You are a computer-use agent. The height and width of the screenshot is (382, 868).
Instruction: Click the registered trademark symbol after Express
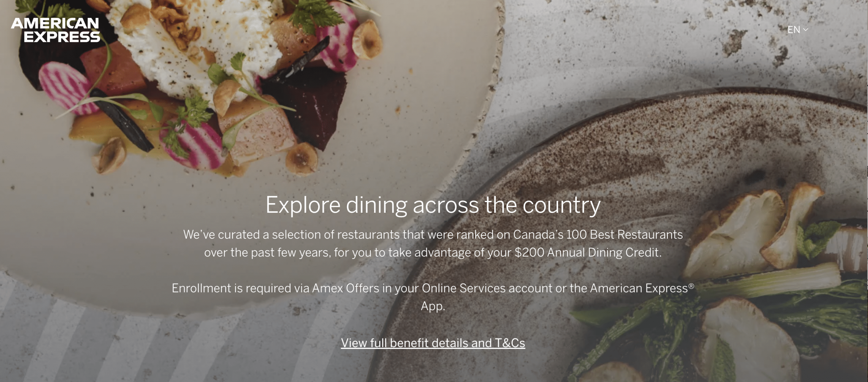[691, 286]
